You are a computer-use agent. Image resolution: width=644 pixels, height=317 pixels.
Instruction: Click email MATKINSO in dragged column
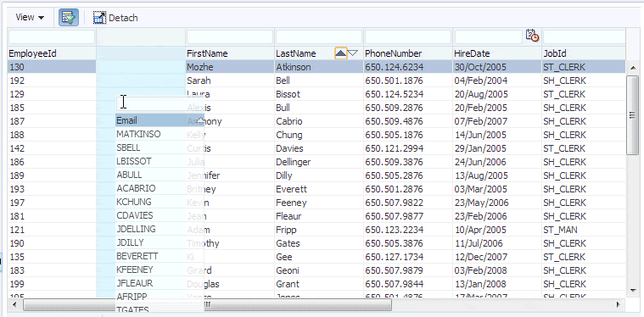click(x=139, y=134)
